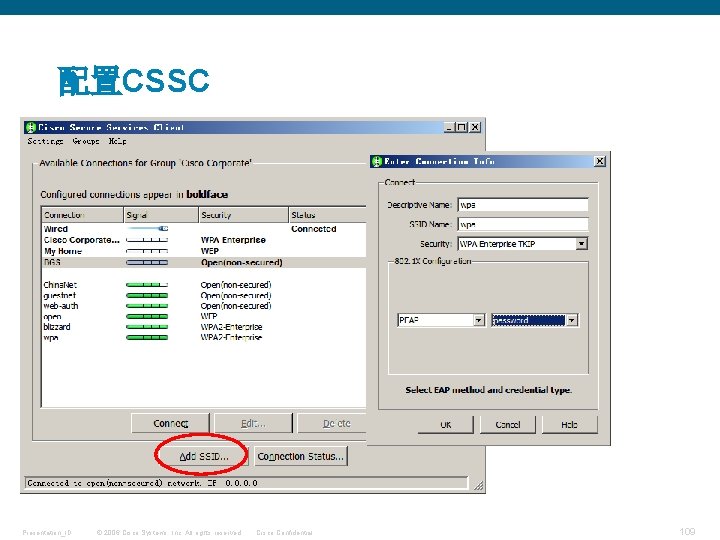
Task: Close the Enter Connection Info dialog
Action: 600,161
